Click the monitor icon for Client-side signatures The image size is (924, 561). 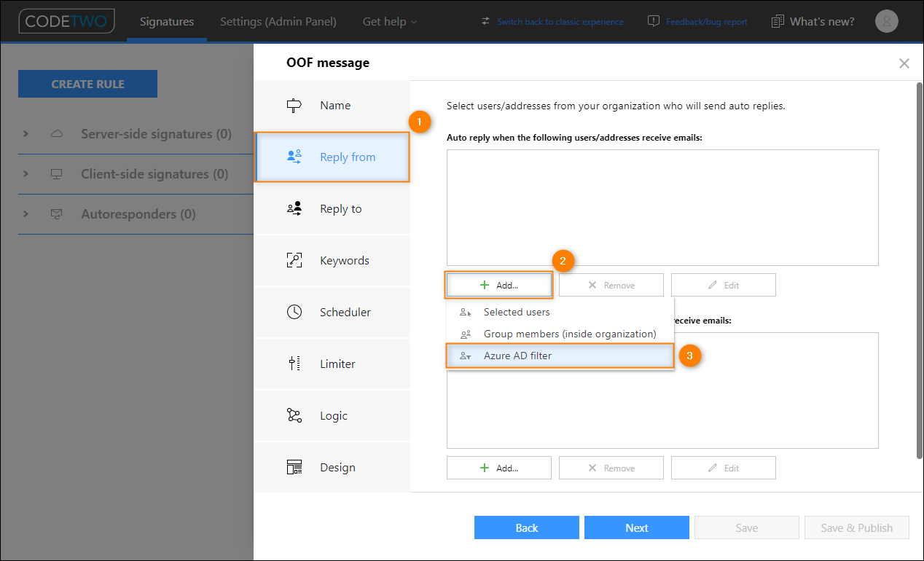tap(57, 174)
